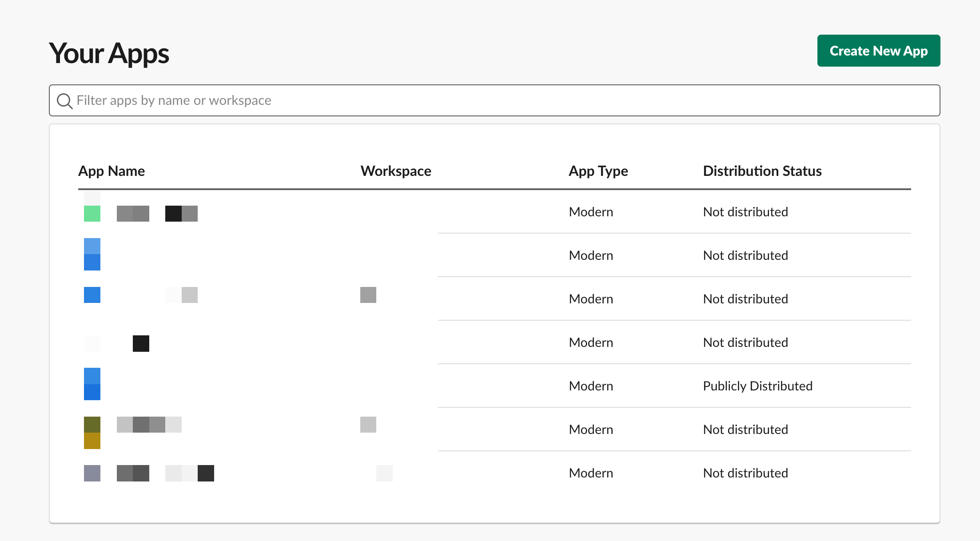980x541 pixels.
Task: Click the magnifier search icon
Action: pos(64,101)
